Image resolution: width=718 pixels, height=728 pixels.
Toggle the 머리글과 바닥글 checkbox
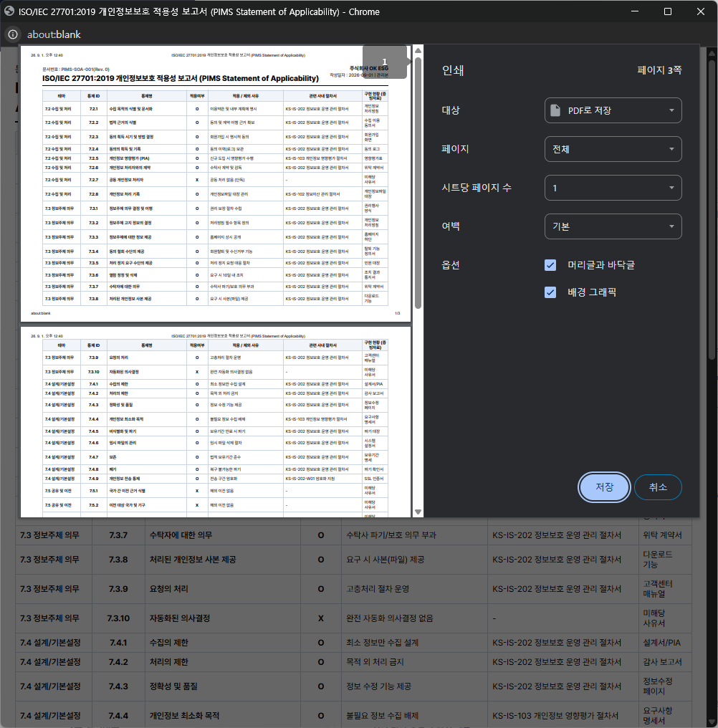(x=550, y=265)
